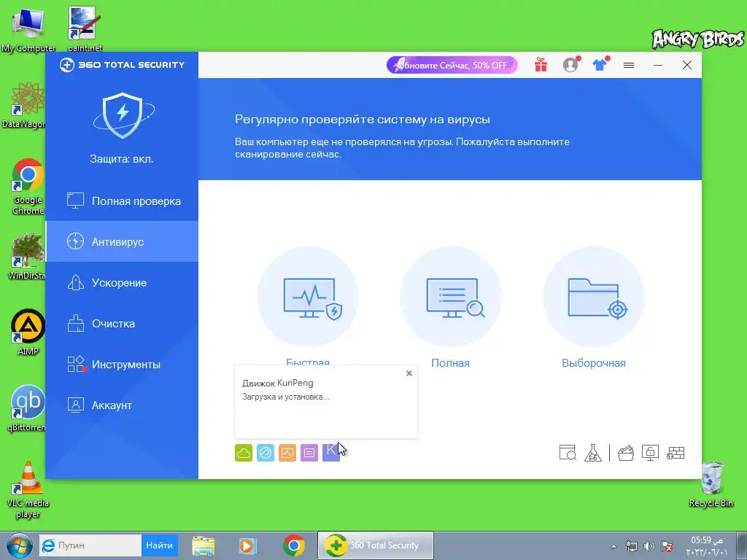Click the Найти search button
Image resolution: width=747 pixels, height=560 pixels.
(x=159, y=545)
